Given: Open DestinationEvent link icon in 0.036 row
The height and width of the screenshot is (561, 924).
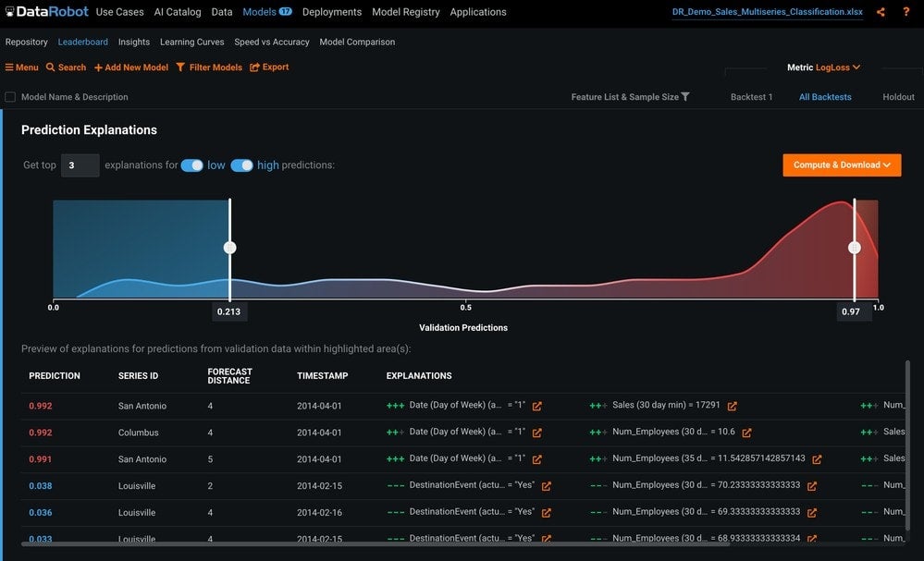Looking at the screenshot, I should tap(547, 513).
